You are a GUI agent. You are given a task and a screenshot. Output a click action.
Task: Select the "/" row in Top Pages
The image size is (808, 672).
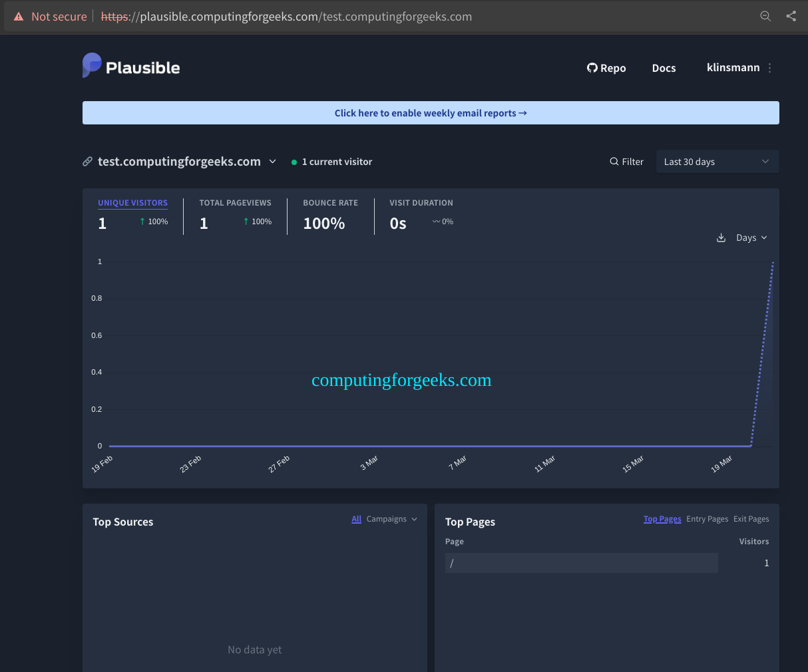tap(581, 562)
